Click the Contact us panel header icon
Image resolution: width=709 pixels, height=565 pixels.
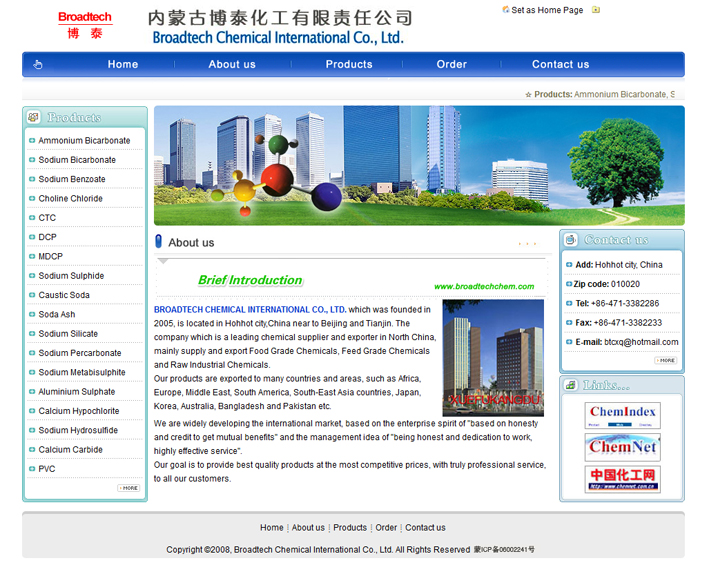coord(571,240)
